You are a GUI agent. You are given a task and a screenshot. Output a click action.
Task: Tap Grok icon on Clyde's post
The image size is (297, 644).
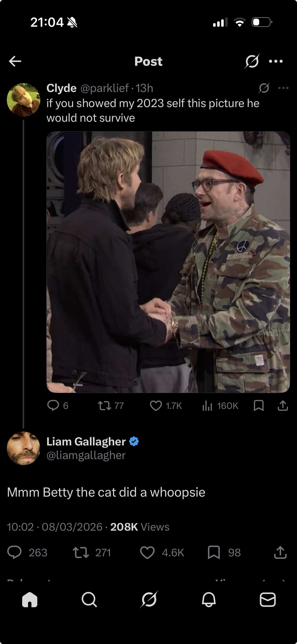point(264,88)
